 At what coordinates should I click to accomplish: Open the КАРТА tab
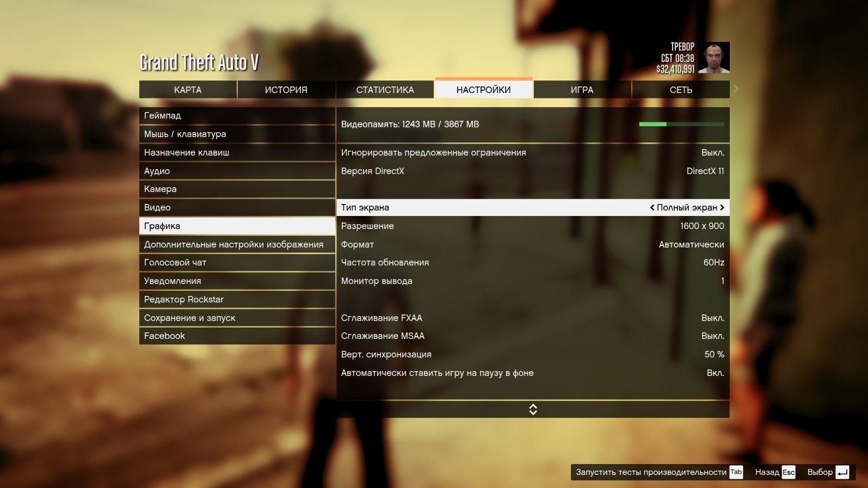(x=188, y=90)
